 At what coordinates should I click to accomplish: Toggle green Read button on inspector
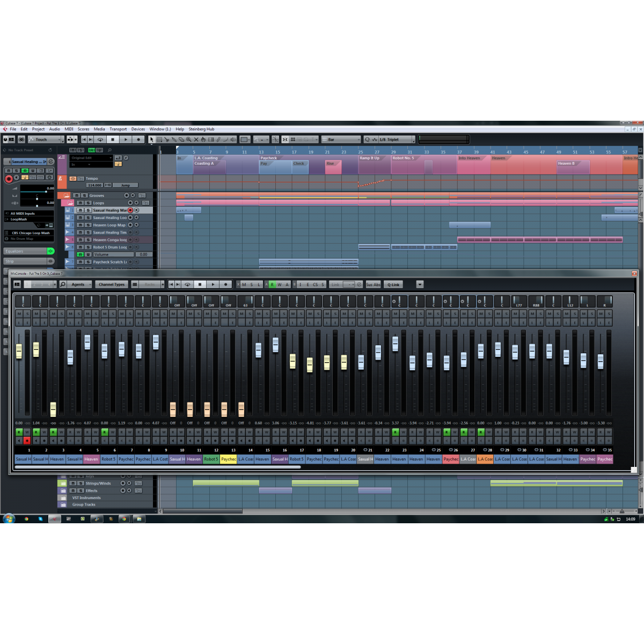[x=24, y=171]
